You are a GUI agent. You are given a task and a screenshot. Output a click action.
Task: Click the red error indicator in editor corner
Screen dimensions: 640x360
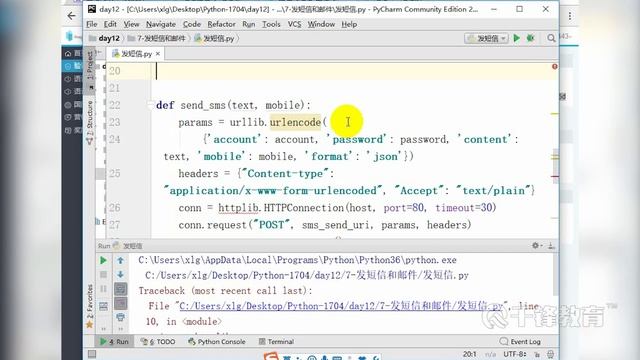click(x=555, y=66)
